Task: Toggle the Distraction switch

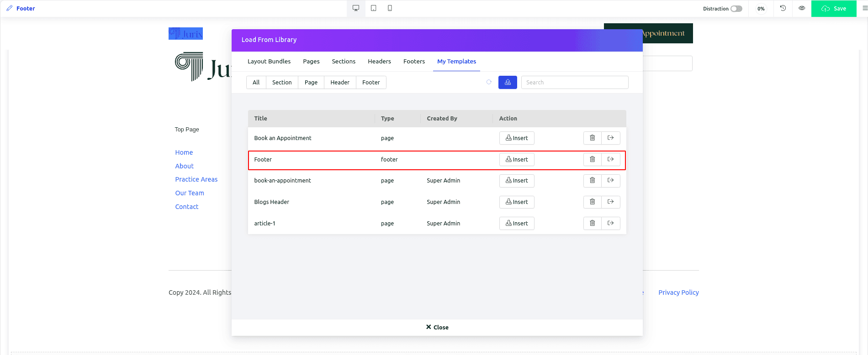Action: click(x=736, y=9)
